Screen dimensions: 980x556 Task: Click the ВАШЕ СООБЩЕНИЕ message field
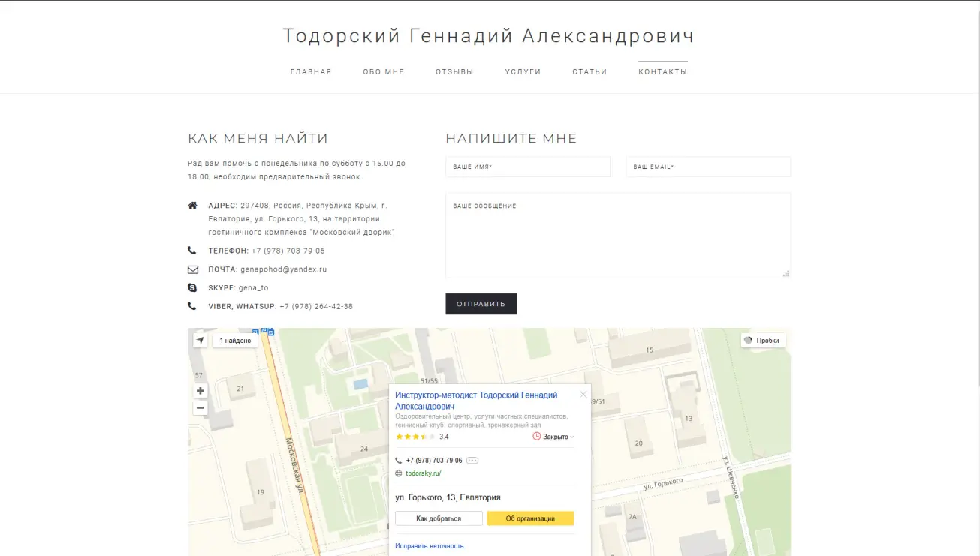coord(617,233)
